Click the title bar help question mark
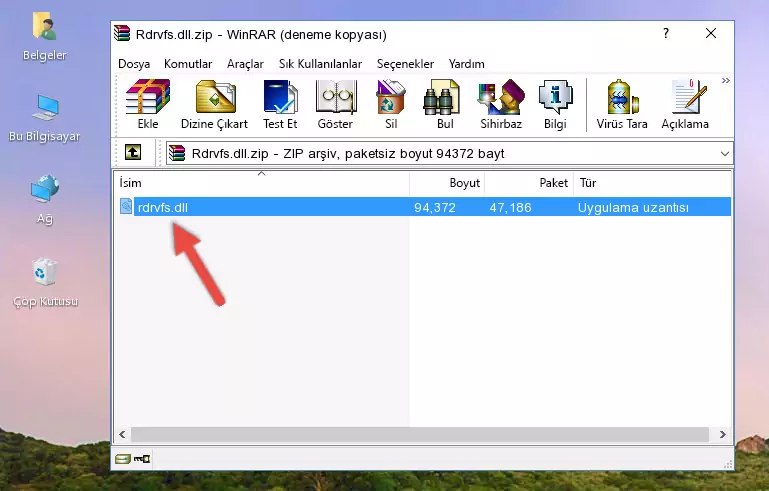 click(x=666, y=33)
